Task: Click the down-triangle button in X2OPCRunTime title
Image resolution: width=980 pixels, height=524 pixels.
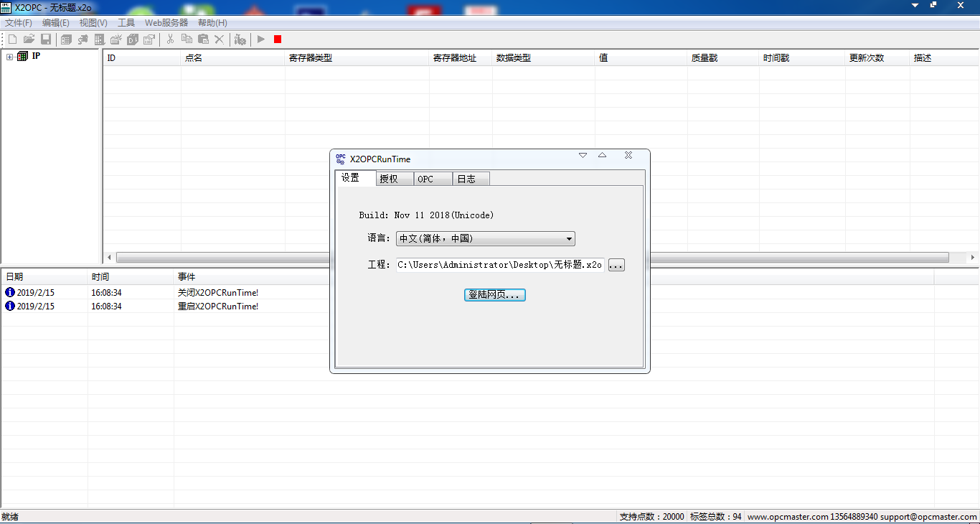Action: tap(583, 155)
